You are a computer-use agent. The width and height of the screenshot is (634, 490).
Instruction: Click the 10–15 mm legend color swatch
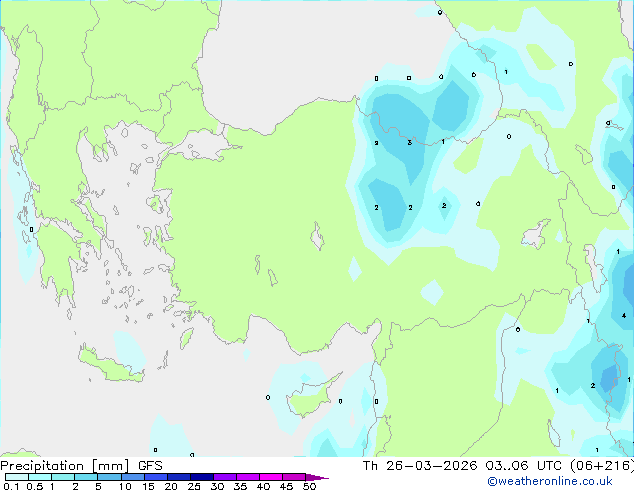coord(132,477)
